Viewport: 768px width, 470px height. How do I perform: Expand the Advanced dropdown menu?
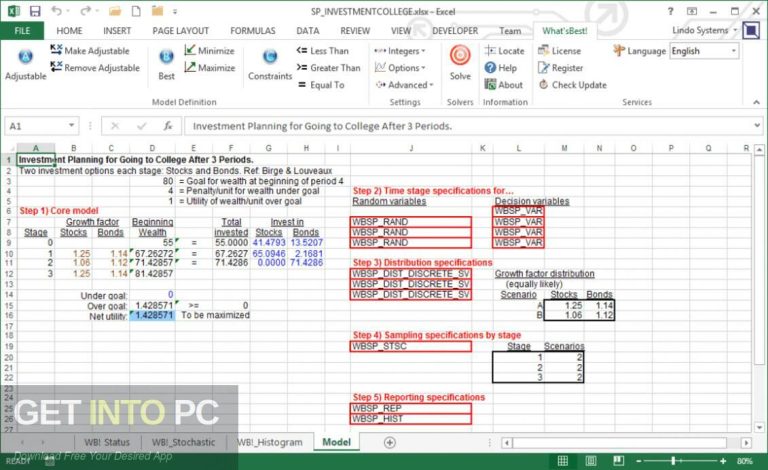click(x=404, y=85)
